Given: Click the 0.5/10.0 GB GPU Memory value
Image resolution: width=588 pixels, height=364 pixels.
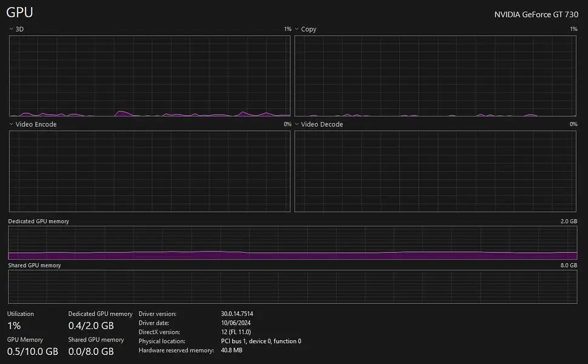Looking at the screenshot, I should (x=33, y=351).
